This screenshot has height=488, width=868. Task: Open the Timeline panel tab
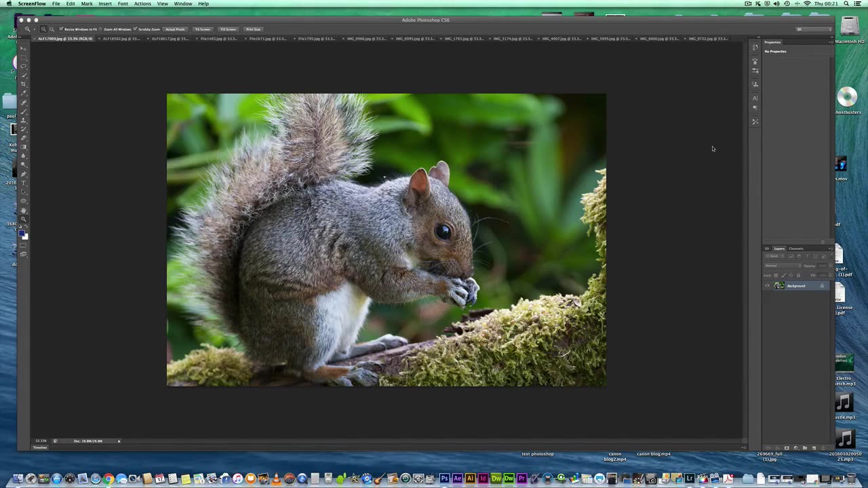[40, 447]
